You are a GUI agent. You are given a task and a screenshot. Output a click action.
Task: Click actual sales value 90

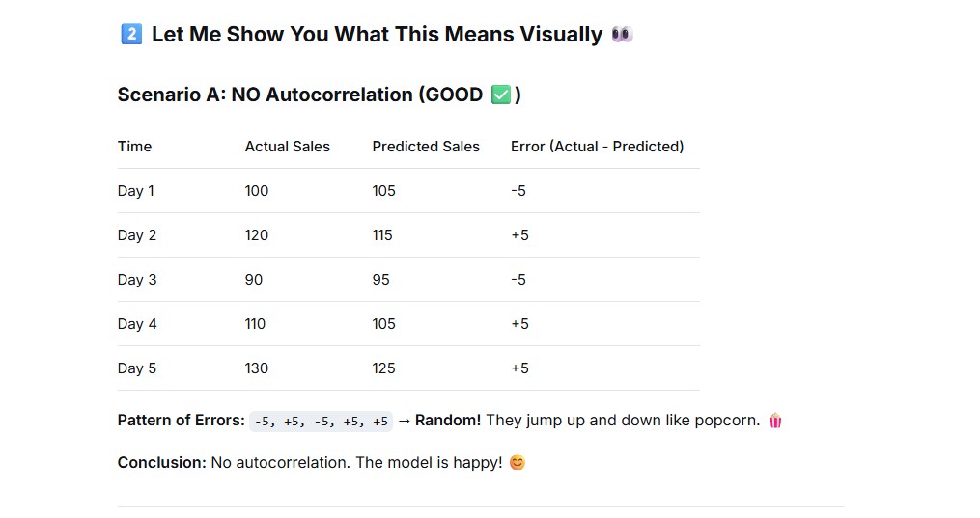[254, 280]
